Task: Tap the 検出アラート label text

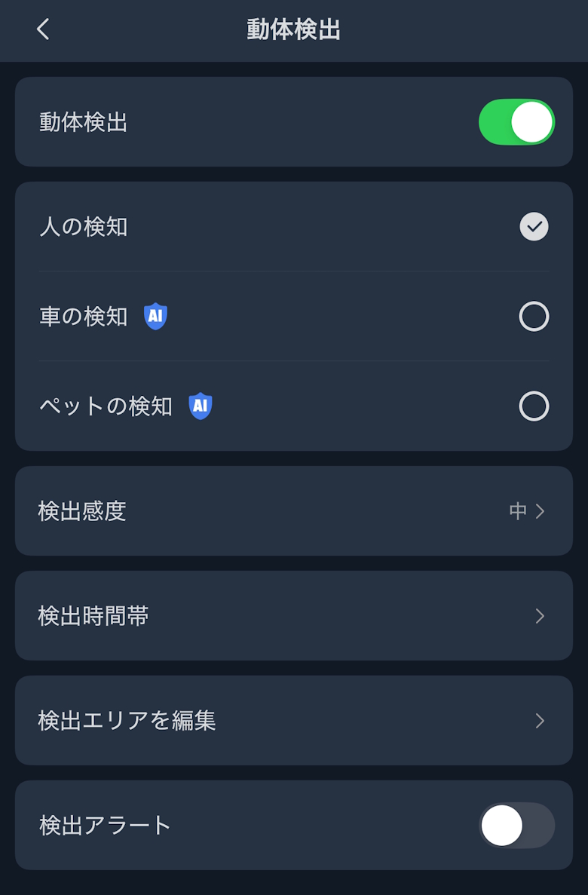Action: 106,826
